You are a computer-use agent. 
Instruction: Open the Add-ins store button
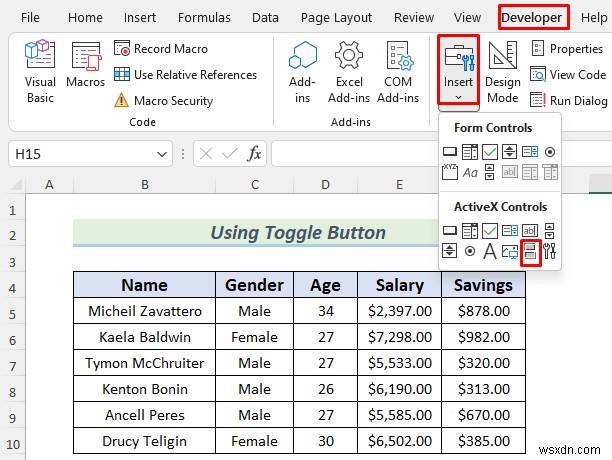(302, 72)
